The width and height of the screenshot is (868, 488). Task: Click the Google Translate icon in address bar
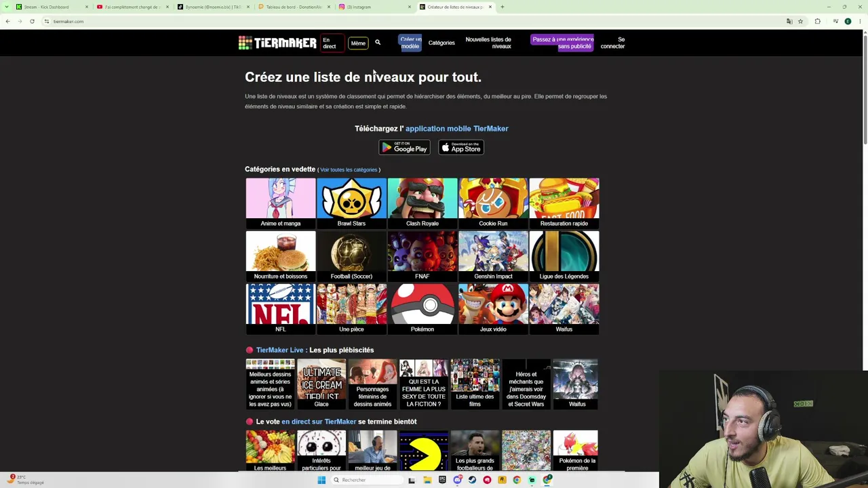[789, 21]
